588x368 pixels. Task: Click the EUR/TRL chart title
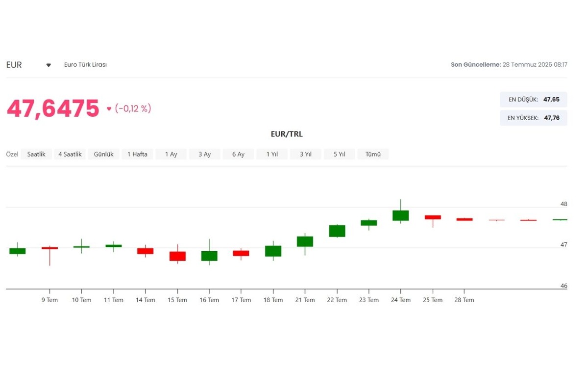pos(287,134)
